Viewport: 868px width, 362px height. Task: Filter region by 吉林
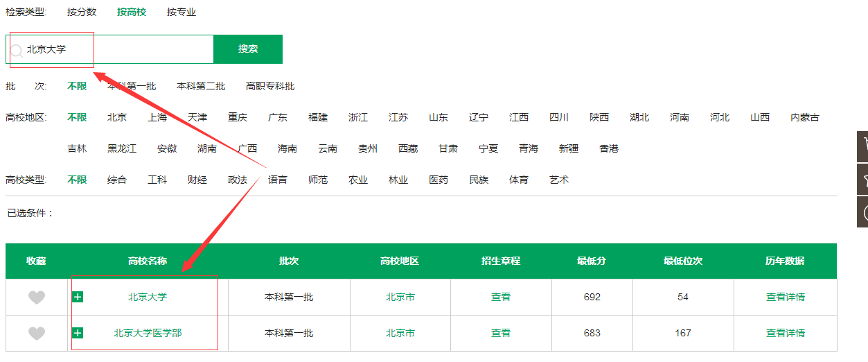click(x=77, y=148)
